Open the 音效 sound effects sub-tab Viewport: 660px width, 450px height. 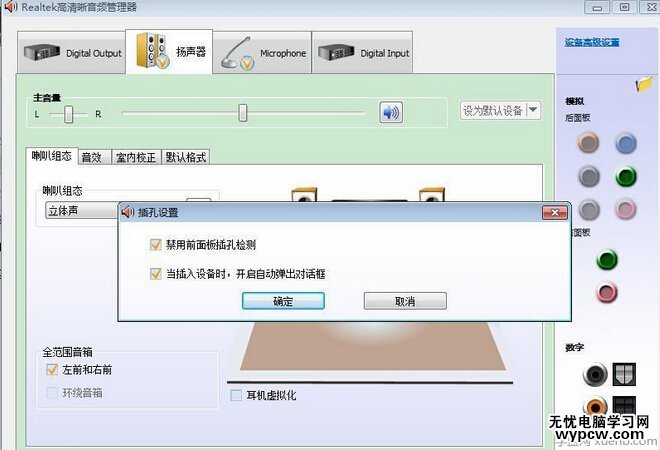[94, 157]
